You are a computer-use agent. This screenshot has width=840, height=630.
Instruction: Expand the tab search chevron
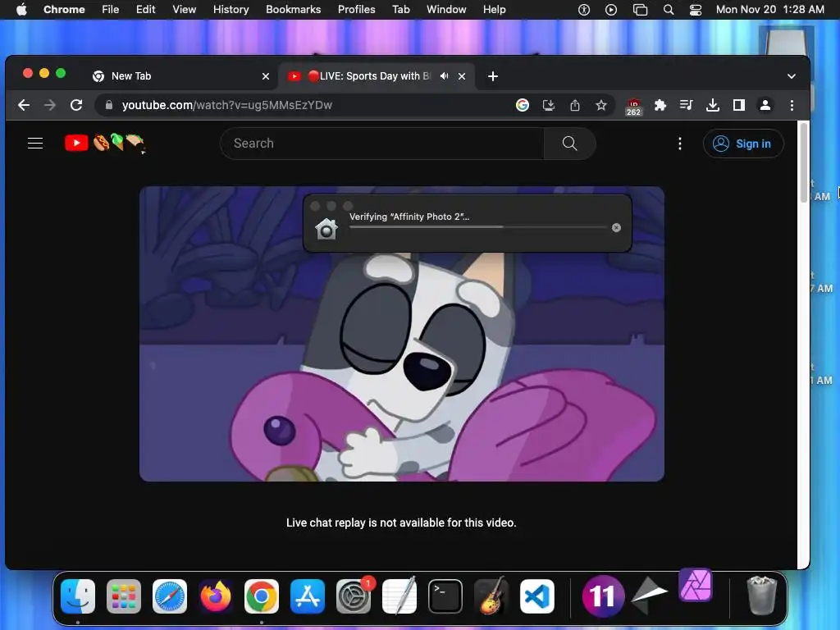[x=792, y=76]
